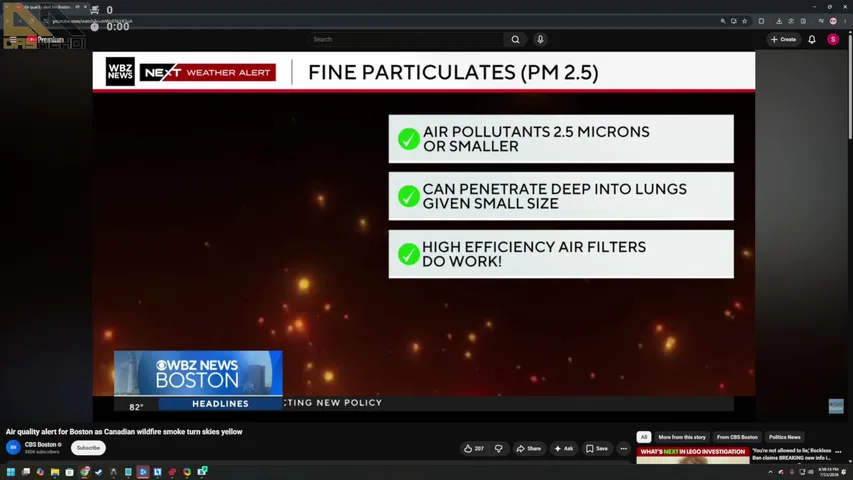Image resolution: width=853 pixels, height=480 pixels.
Task: Open Chrome three-dot menu
Action: (x=845, y=21)
